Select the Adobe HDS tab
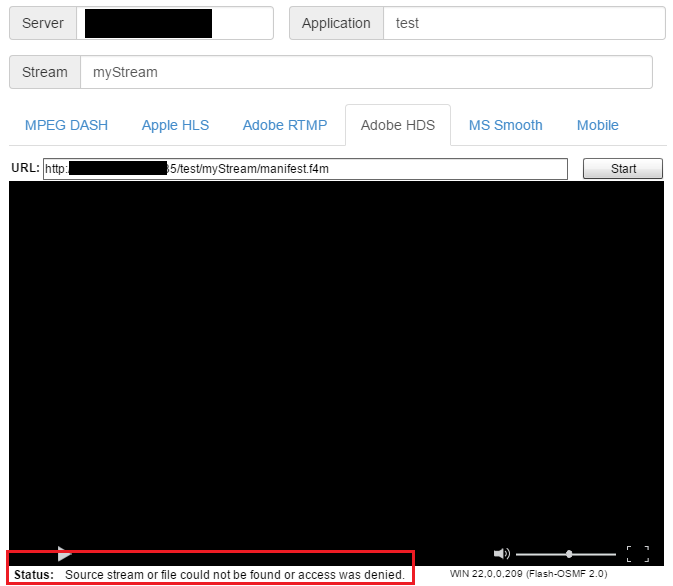This screenshot has width=673, height=586. (x=398, y=125)
